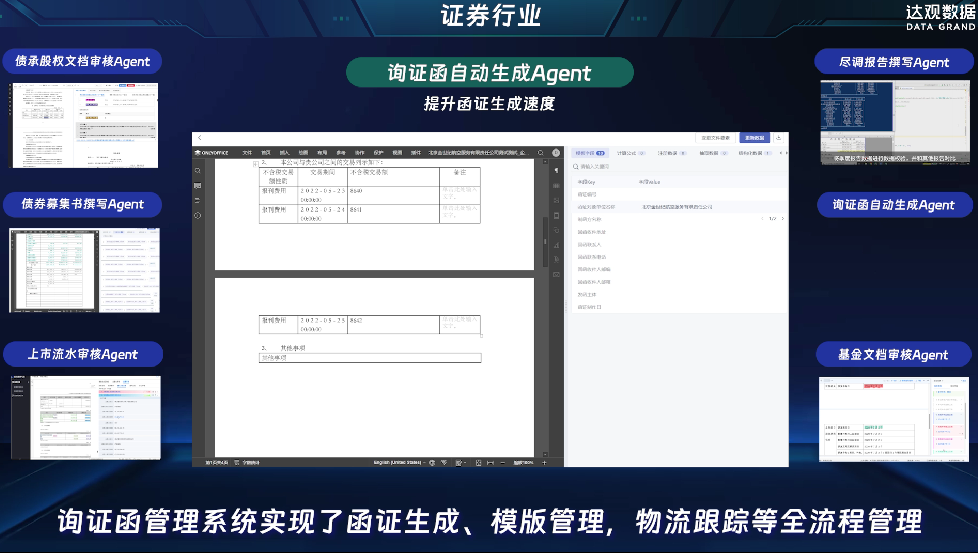Click the download icon at top right
This screenshot has height=553, width=978.
click(778, 138)
